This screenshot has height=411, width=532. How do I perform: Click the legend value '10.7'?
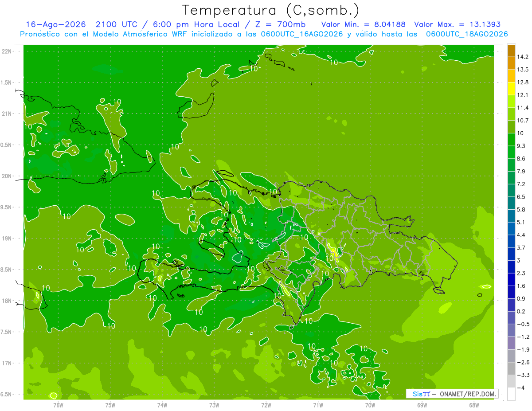coord(523,121)
